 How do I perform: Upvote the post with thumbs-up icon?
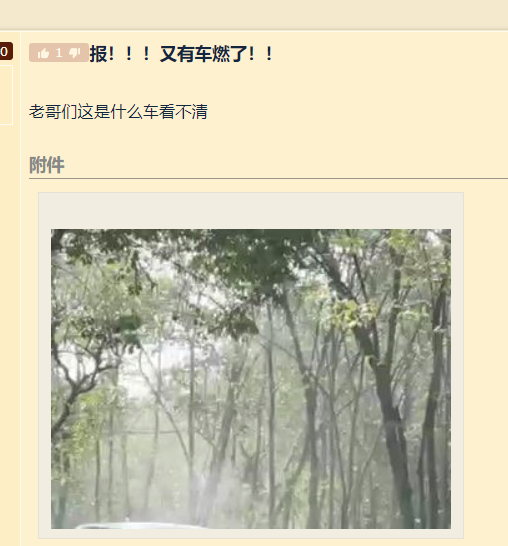coord(43,53)
